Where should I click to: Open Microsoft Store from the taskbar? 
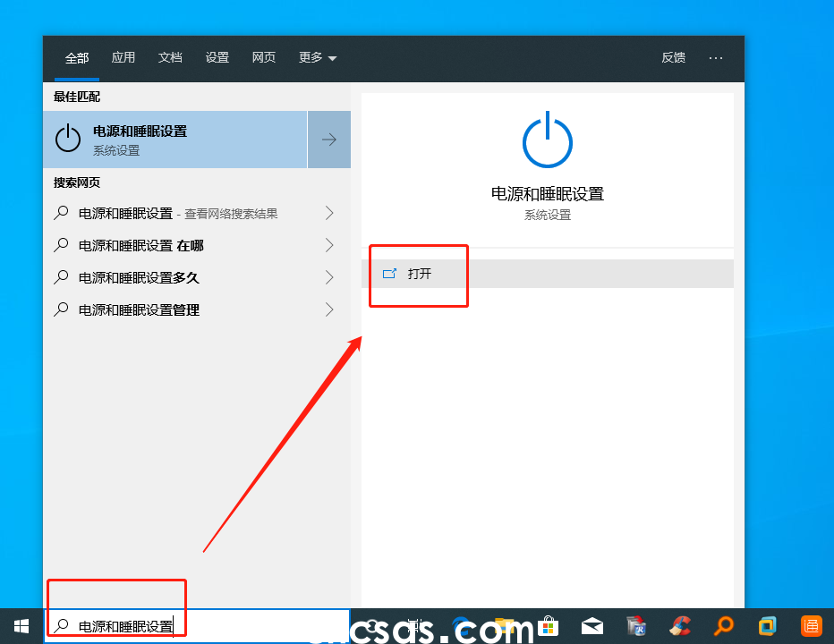click(548, 626)
